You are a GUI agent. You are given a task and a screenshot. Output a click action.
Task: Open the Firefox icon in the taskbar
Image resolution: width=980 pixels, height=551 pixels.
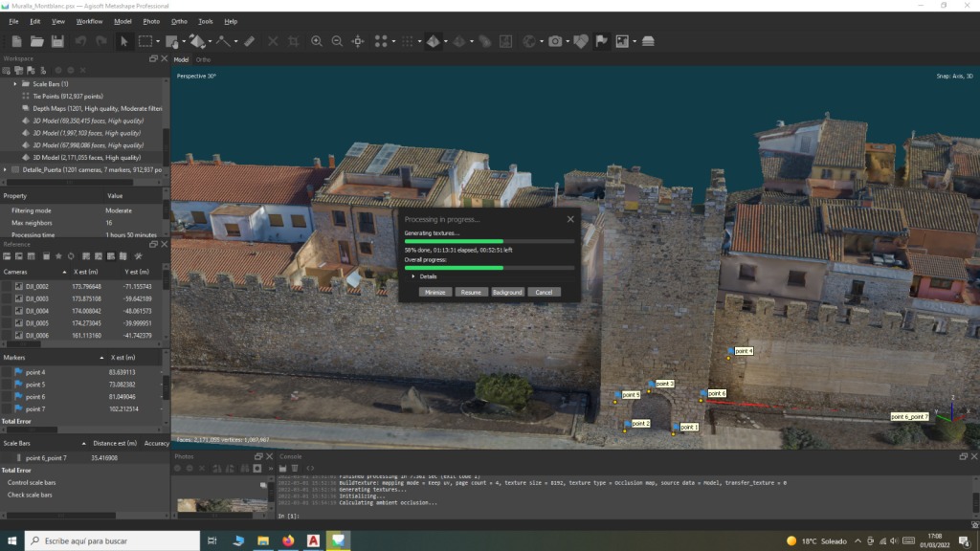pos(288,540)
